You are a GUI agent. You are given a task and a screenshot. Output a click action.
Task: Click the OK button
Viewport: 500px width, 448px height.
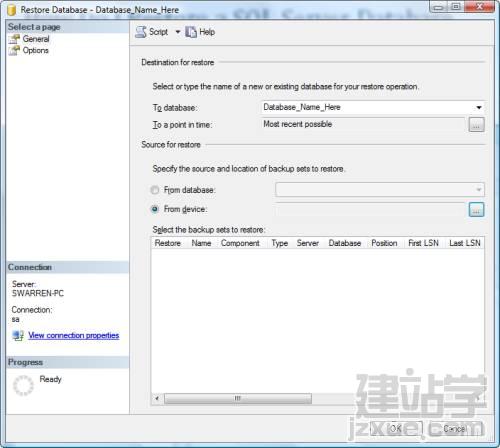click(396, 428)
